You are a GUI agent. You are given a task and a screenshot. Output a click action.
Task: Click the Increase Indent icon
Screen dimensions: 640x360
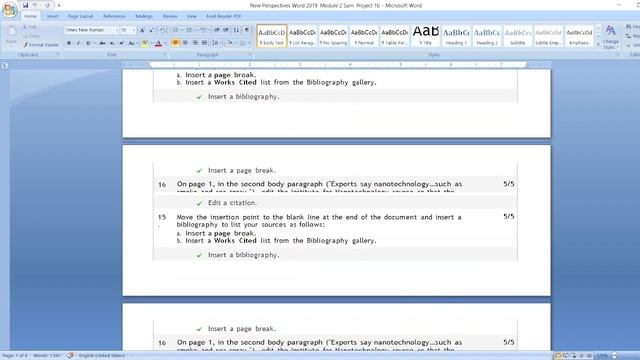(x=226, y=30)
